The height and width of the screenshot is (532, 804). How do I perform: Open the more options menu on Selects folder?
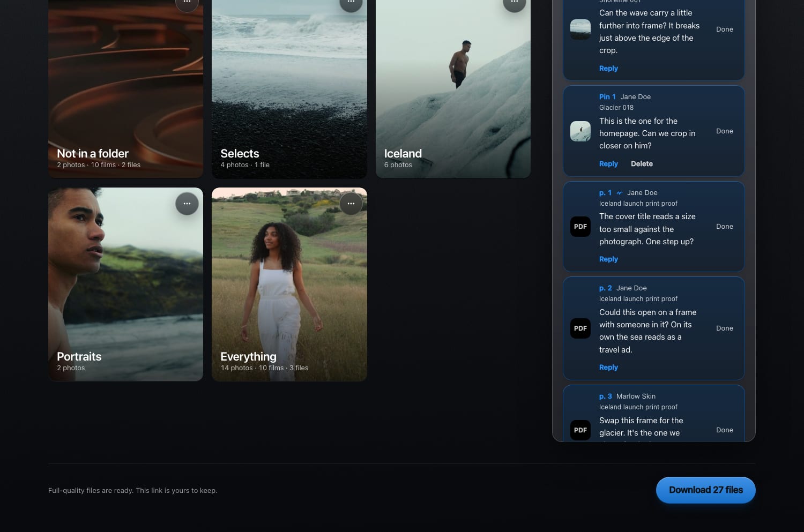[351, 3]
